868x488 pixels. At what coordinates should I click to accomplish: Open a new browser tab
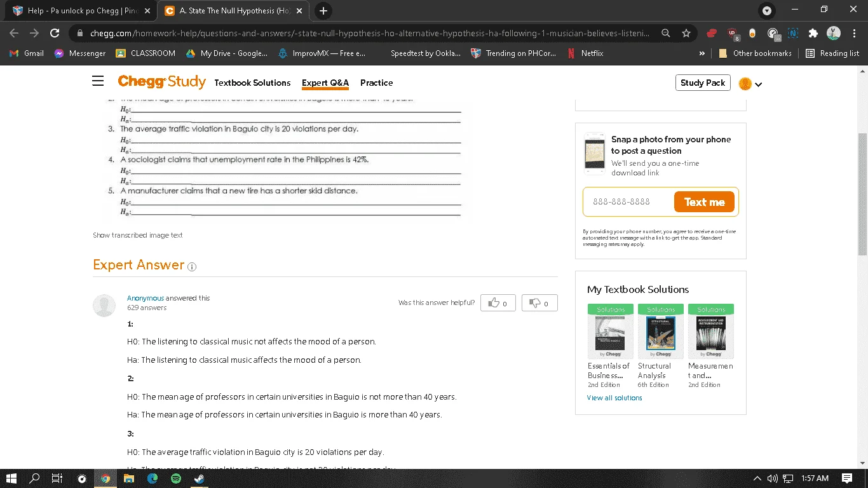[323, 11]
